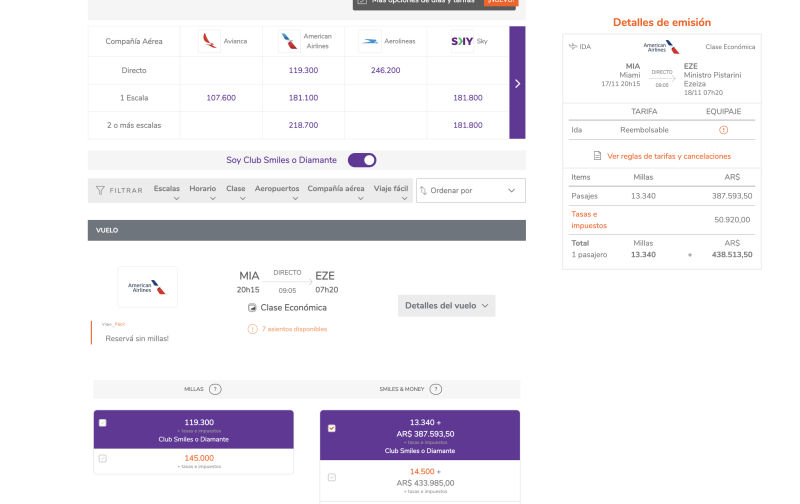Check the 119.300 miles Club Smiles option
Screen dimensions: 800x504
(x=103, y=423)
